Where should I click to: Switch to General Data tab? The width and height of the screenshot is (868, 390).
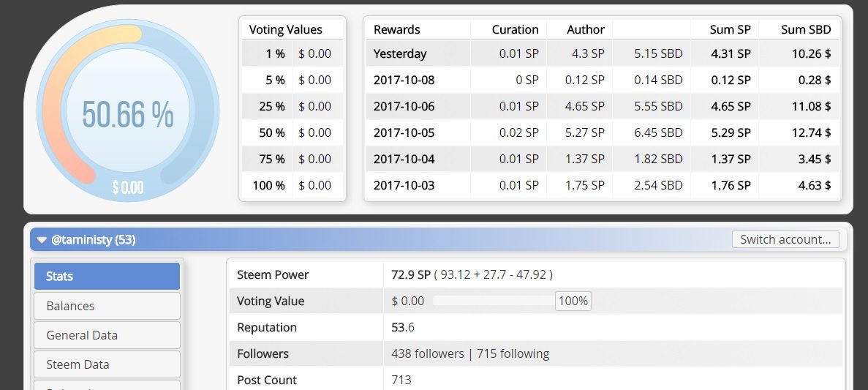(x=107, y=335)
